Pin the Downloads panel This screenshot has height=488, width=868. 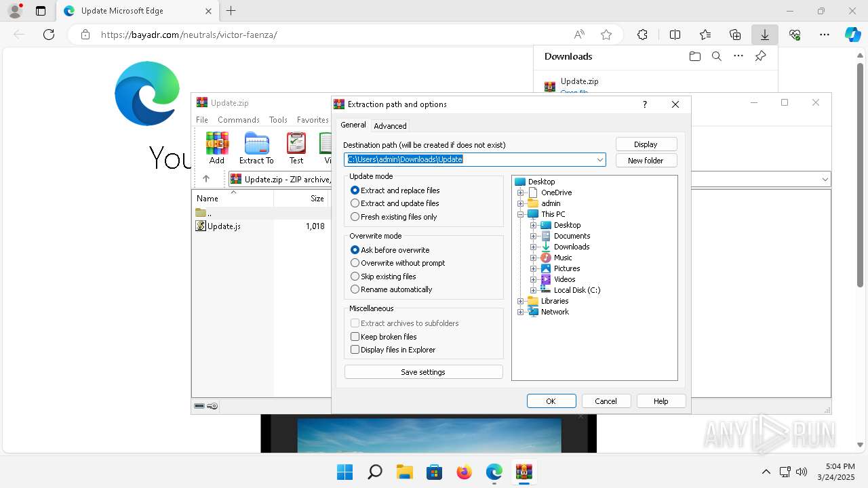click(x=760, y=56)
